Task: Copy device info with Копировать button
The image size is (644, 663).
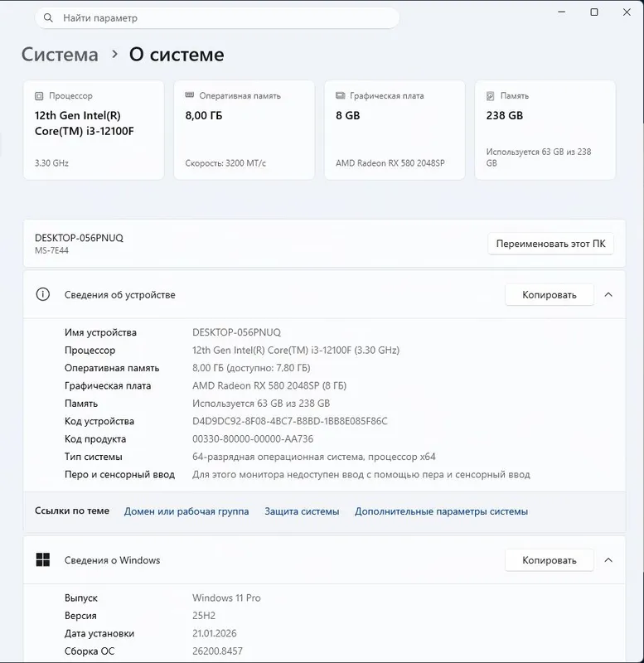Action: pyautogui.click(x=550, y=295)
